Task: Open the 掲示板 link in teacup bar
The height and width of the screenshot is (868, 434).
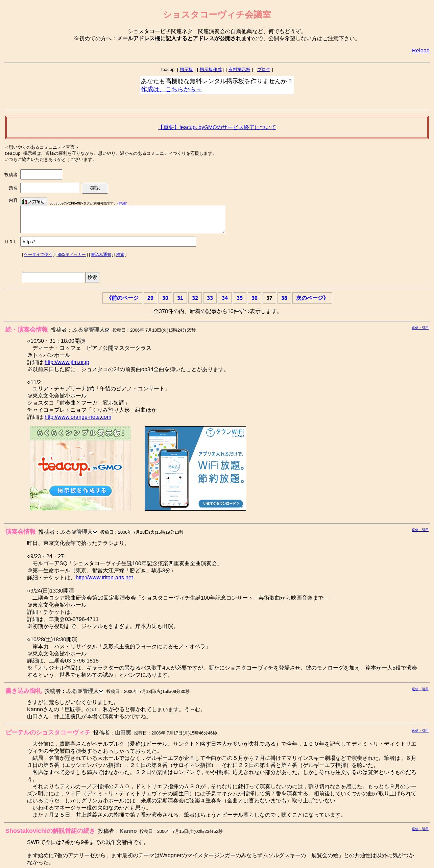Action: coord(186,69)
